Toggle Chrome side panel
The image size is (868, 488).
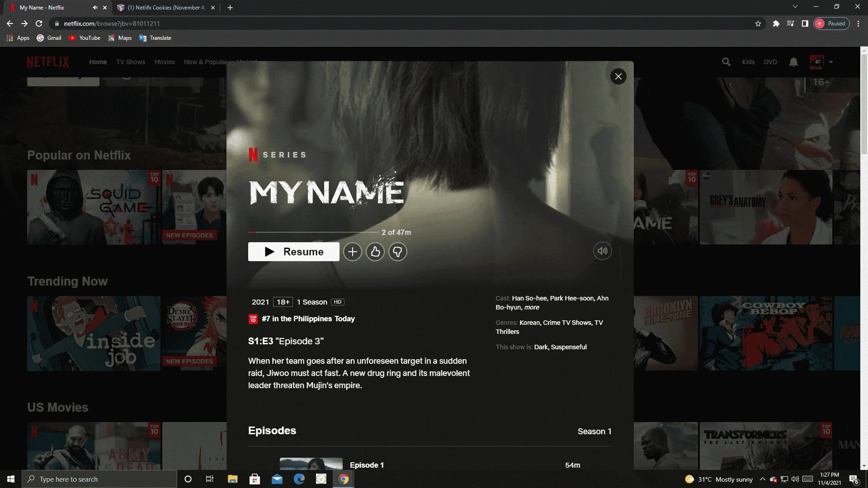805,23
